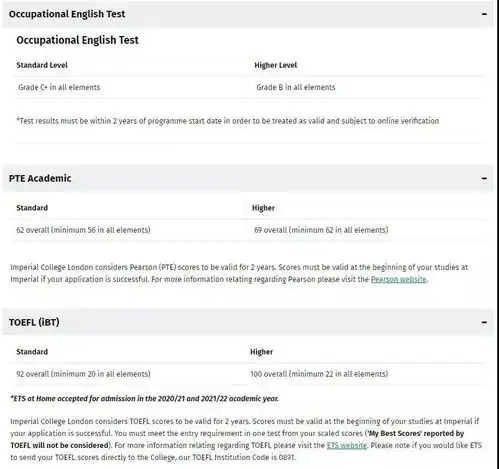Image resolution: width=499 pixels, height=469 pixels.
Task: Collapse Occupational English Test section via minus icon
Action: pyautogui.click(x=484, y=14)
